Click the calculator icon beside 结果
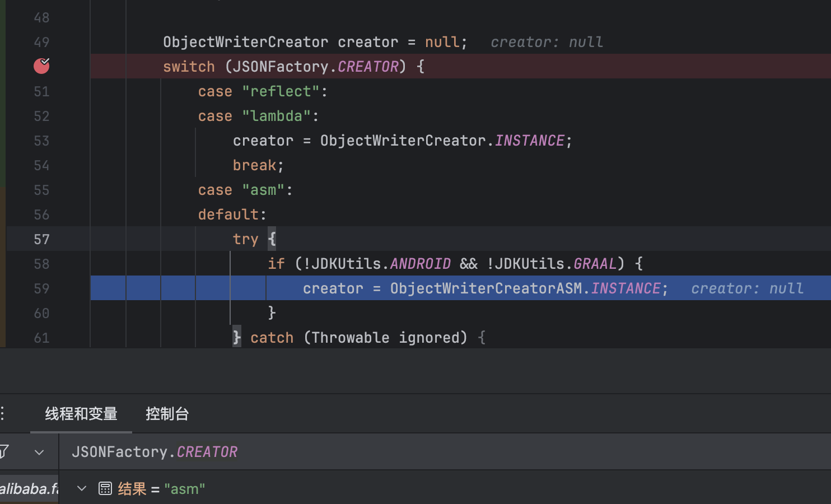The width and height of the screenshot is (831, 504). (105, 488)
